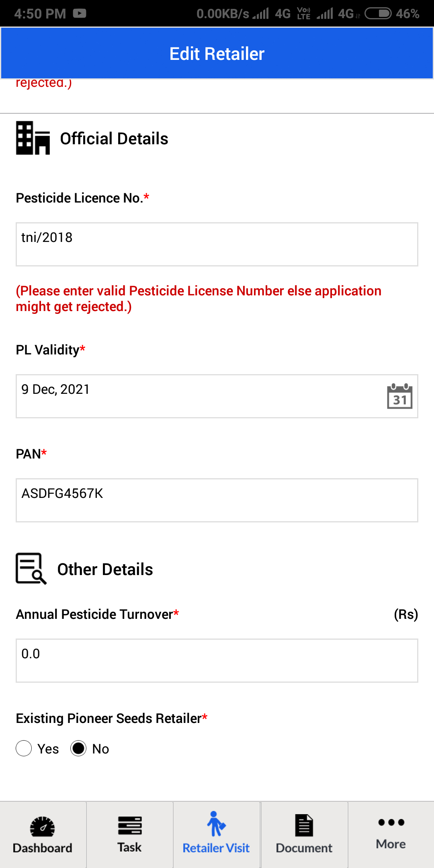The width and height of the screenshot is (434, 868).
Task: Switch to the Document tab label
Action: (304, 848)
